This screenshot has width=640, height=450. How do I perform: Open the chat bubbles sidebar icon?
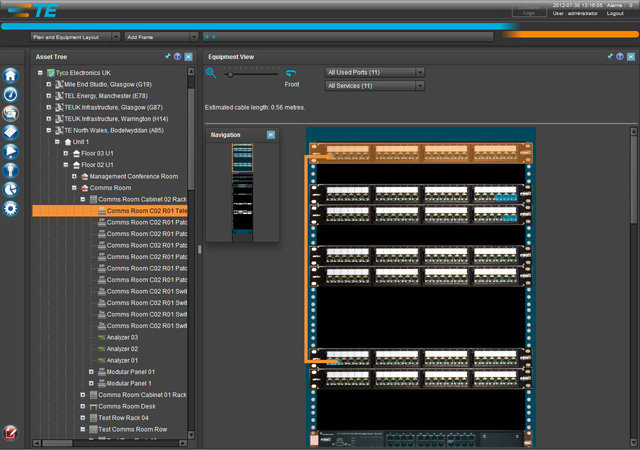[x=11, y=113]
